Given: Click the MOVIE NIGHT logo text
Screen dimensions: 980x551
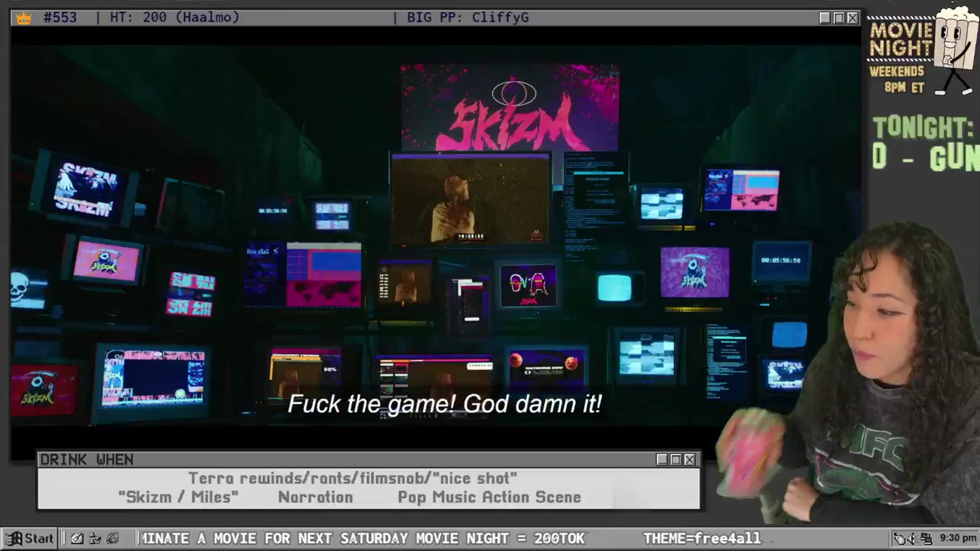Looking at the screenshot, I should pyautogui.click(x=901, y=39).
